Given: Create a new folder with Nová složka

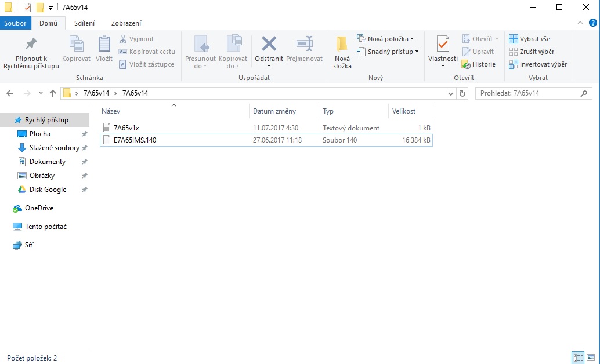Looking at the screenshot, I should tap(342, 45).
